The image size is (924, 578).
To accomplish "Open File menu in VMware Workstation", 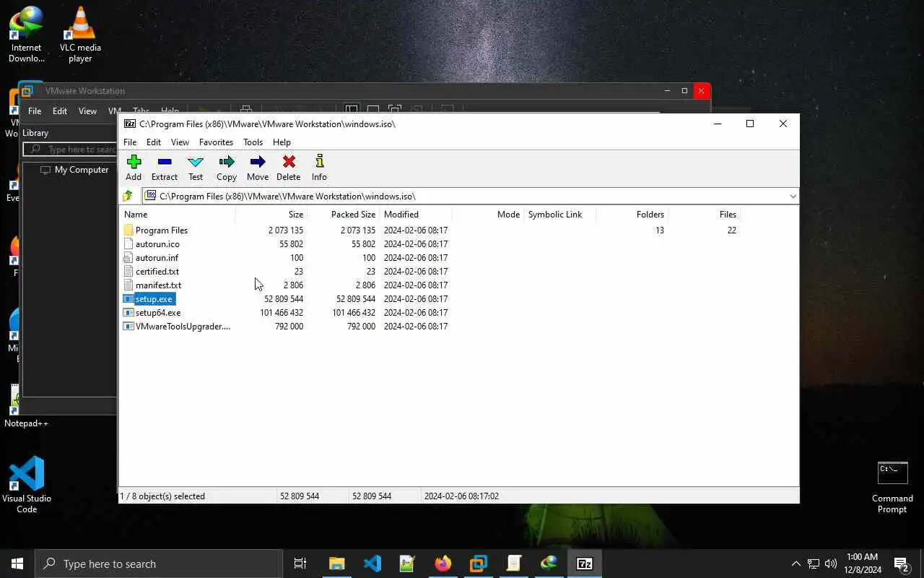I will pyautogui.click(x=35, y=111).
